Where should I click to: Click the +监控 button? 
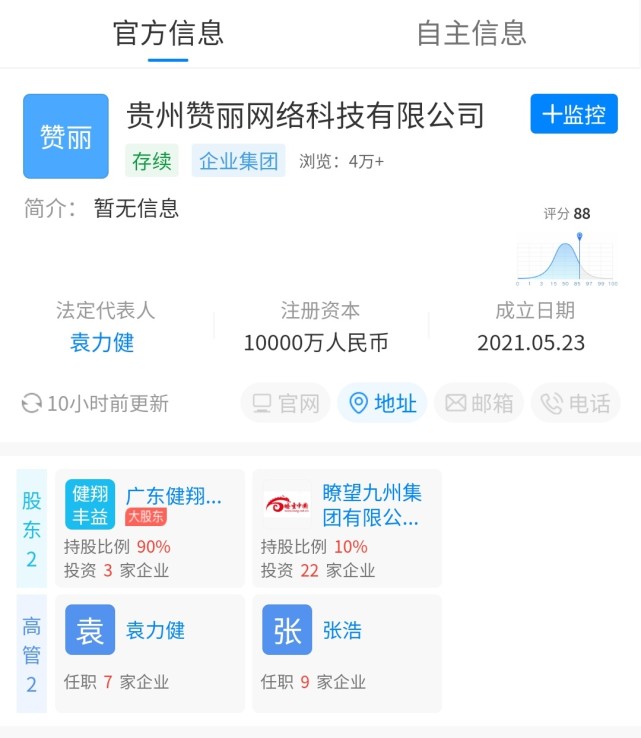(x=574, y=114)
